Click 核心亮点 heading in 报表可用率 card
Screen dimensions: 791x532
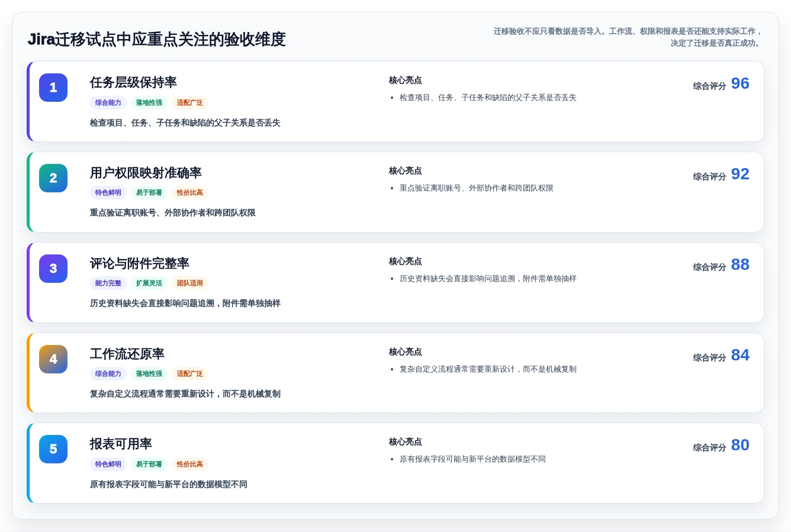406,441
